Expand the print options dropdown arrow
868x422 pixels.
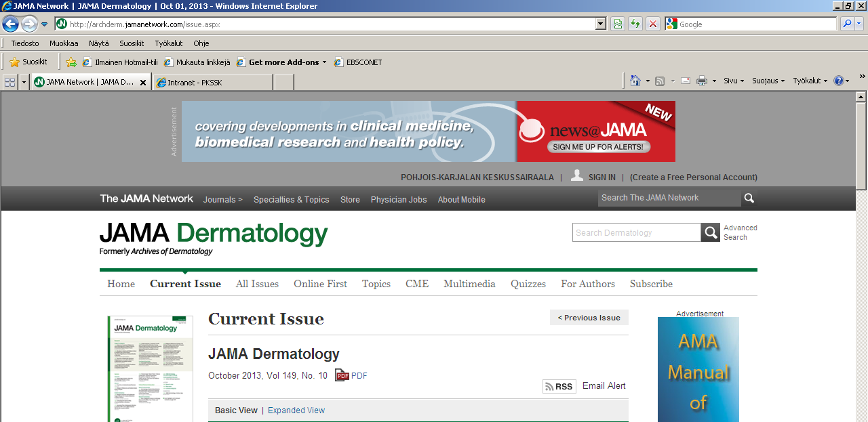click(714, 81)
